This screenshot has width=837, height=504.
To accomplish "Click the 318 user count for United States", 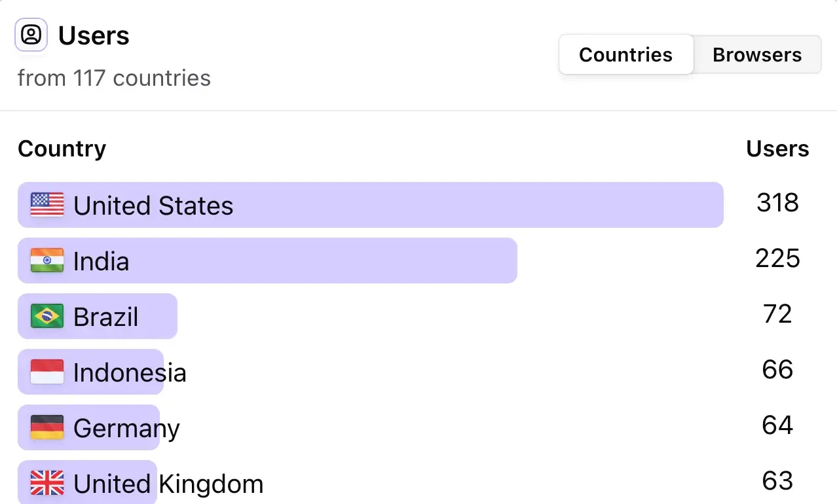I will (x=777, y=204).
